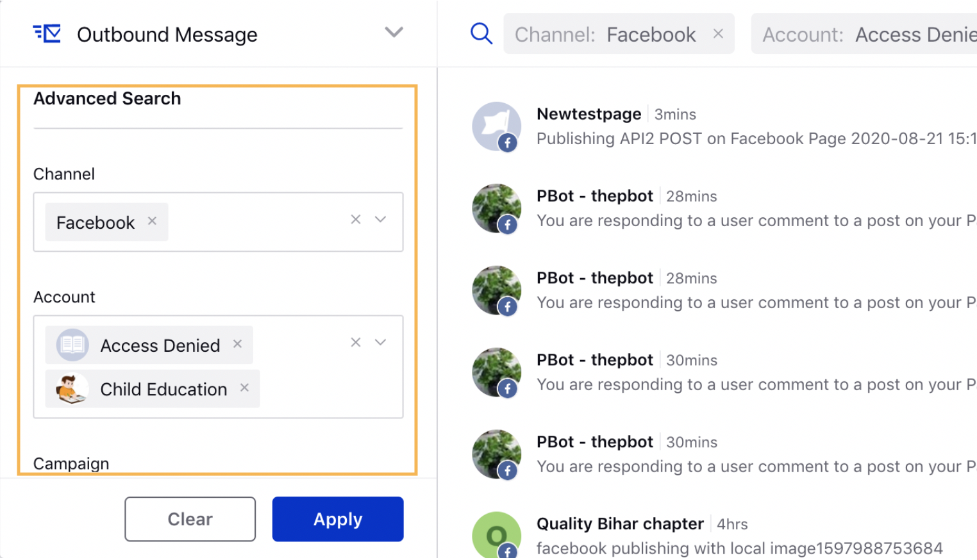This screenshot has width=977, height=560.
Task: Click the facebook publishing with local image text
Action: point(739,548)
